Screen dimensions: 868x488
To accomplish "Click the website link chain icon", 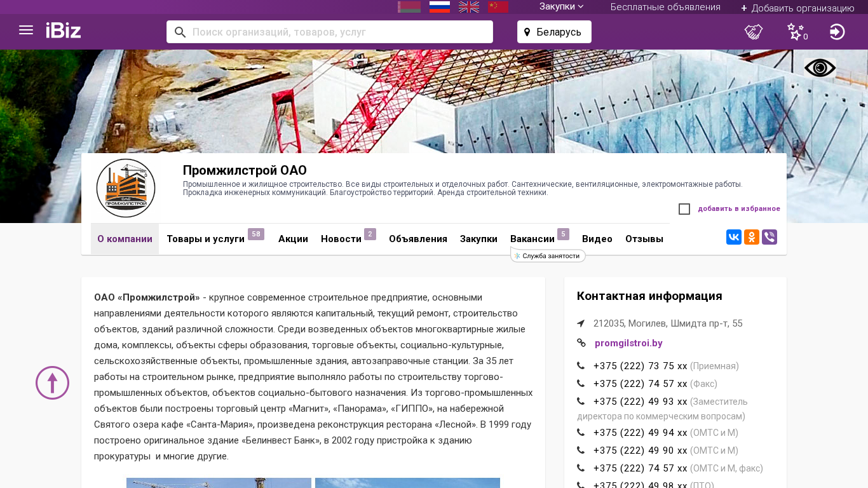I will point(581,343).
